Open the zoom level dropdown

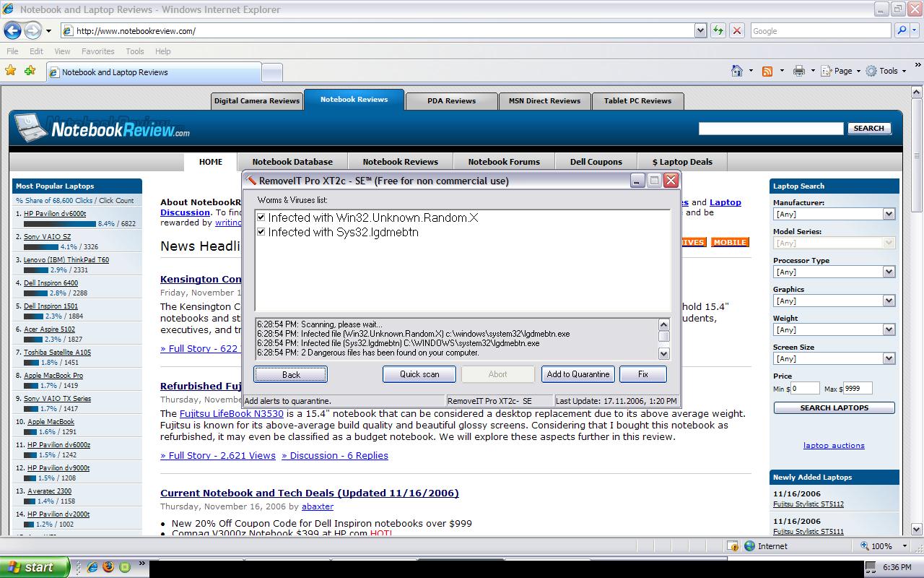pos(906,546)
